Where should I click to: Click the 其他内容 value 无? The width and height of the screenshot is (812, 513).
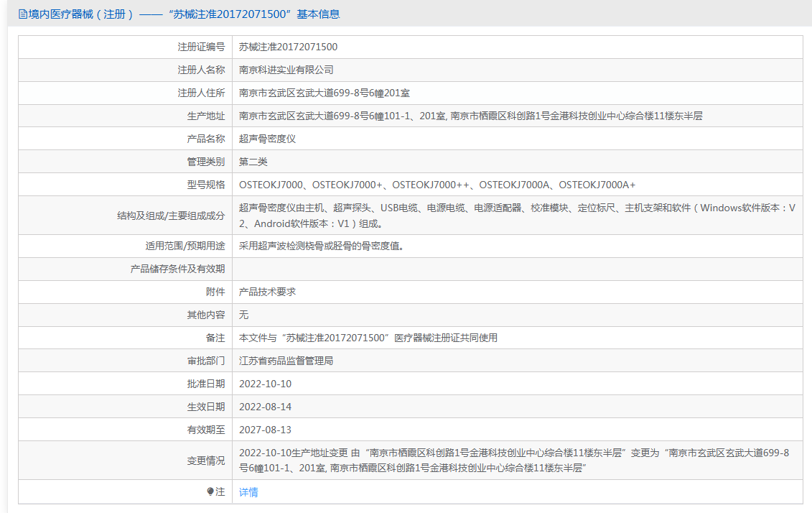point(243,315)
